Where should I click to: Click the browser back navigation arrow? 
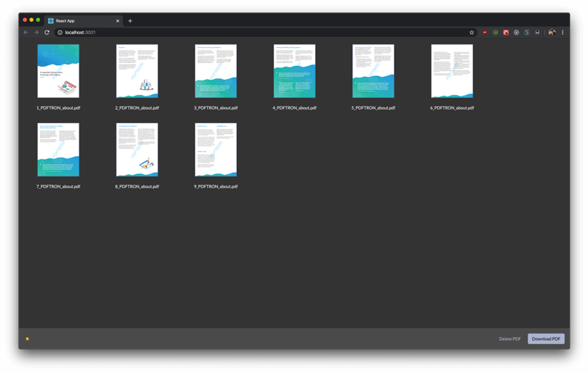(x=26, y=32)
